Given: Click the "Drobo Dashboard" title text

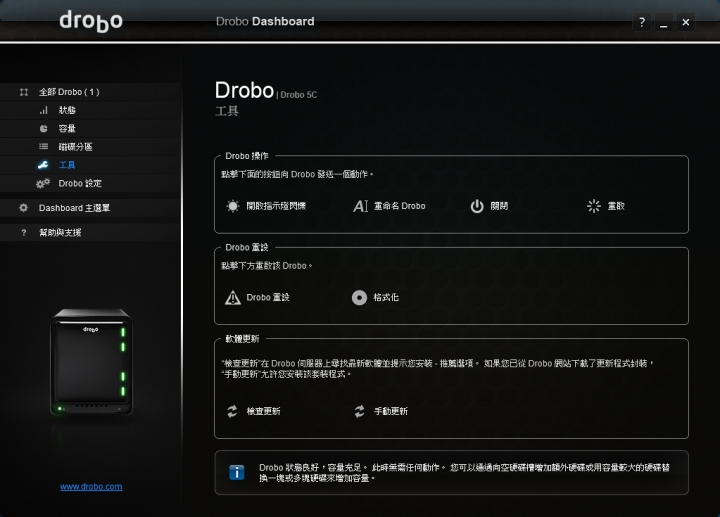Looking at the screenshot, I should point(265,22).
